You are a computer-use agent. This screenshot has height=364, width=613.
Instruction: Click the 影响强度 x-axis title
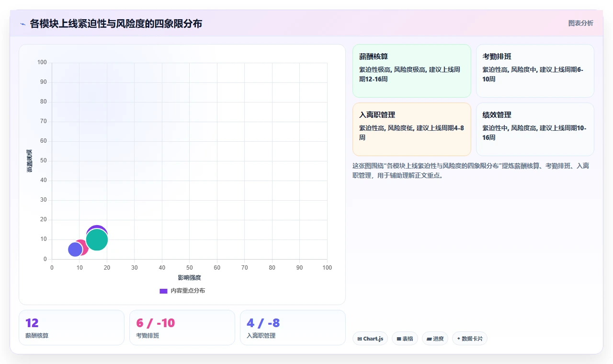pos(190,278)
